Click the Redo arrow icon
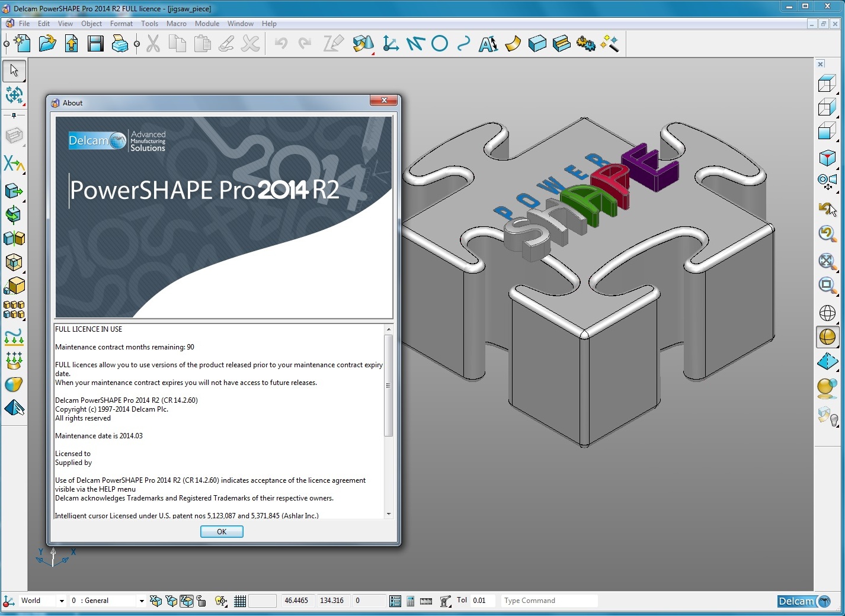 305,43
